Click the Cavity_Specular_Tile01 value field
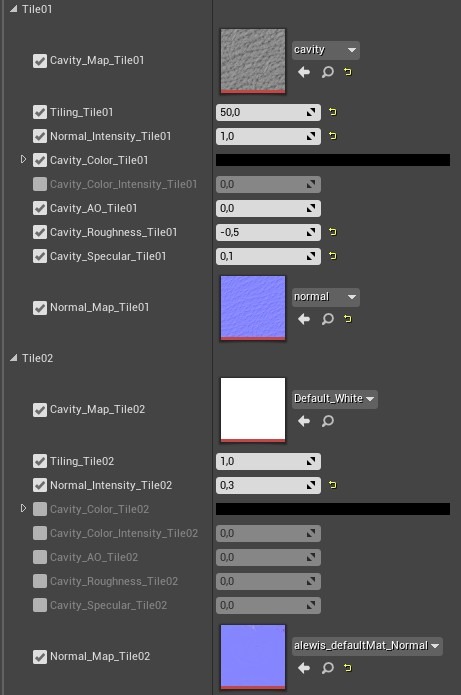This screenshot has width=461, height=695. point(268,256)
